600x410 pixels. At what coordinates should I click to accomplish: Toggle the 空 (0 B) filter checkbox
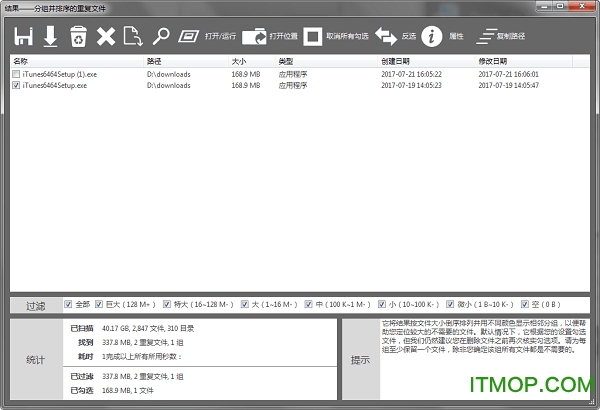(x=525, y=304)
